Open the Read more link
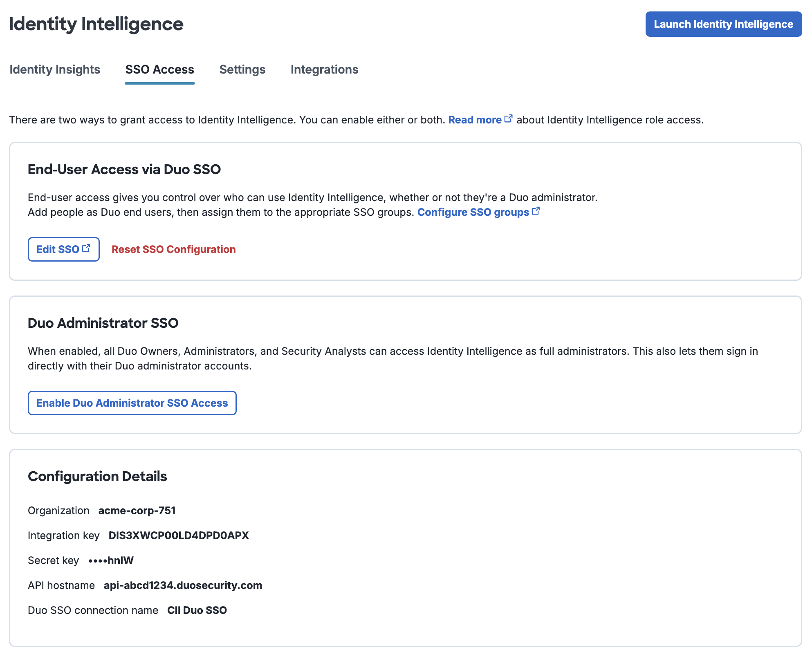 [475, 120]
